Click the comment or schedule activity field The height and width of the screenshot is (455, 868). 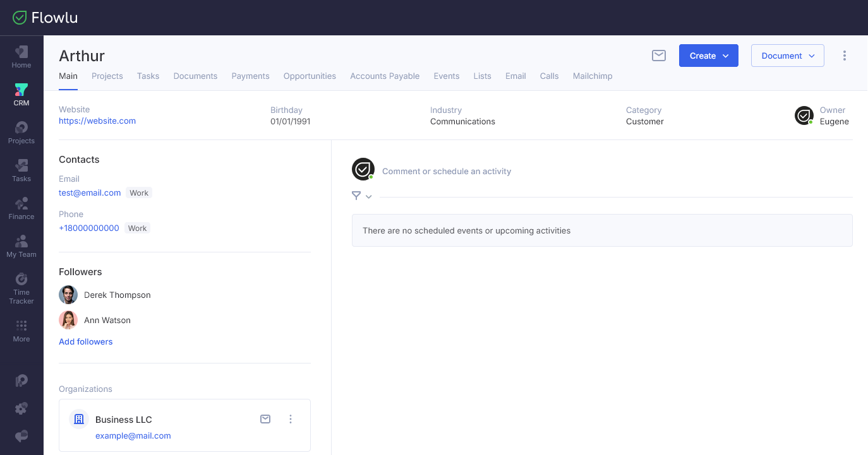pos(447,172)
